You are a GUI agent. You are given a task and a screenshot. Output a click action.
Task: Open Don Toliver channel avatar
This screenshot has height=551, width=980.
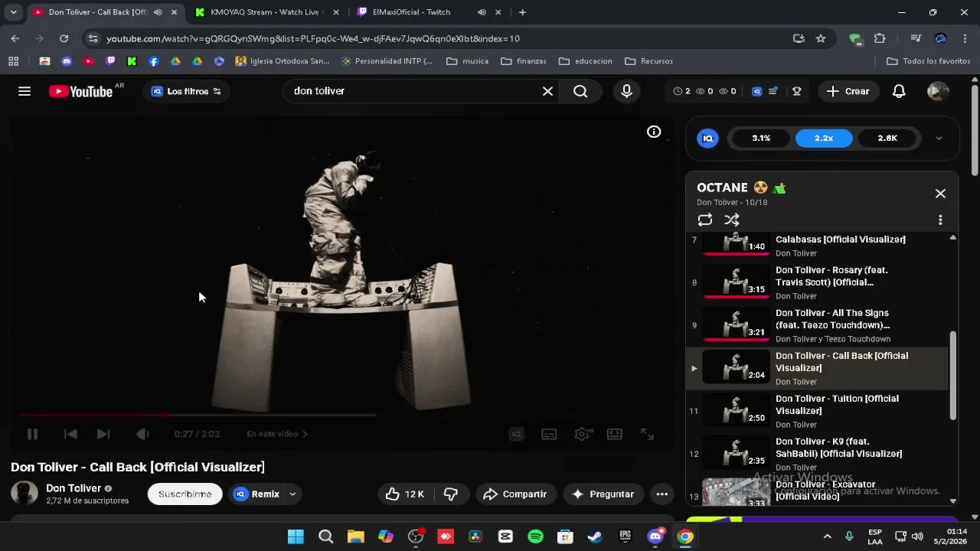click(24, 494)
